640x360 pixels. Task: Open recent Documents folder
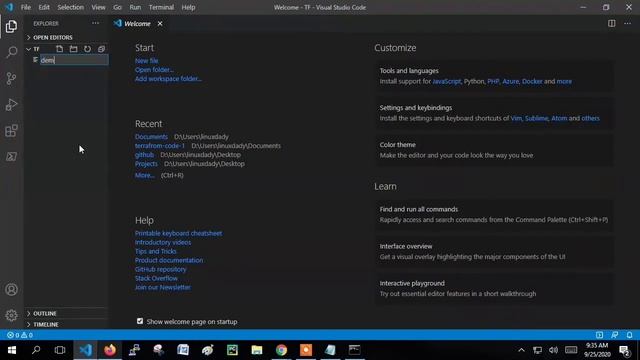(x=151, y=137)
